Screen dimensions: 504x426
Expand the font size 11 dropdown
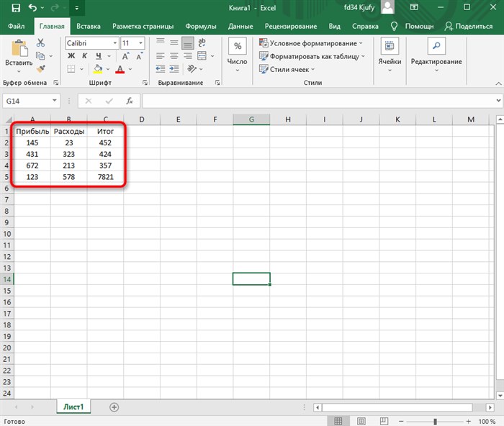(x=140, y=43)
